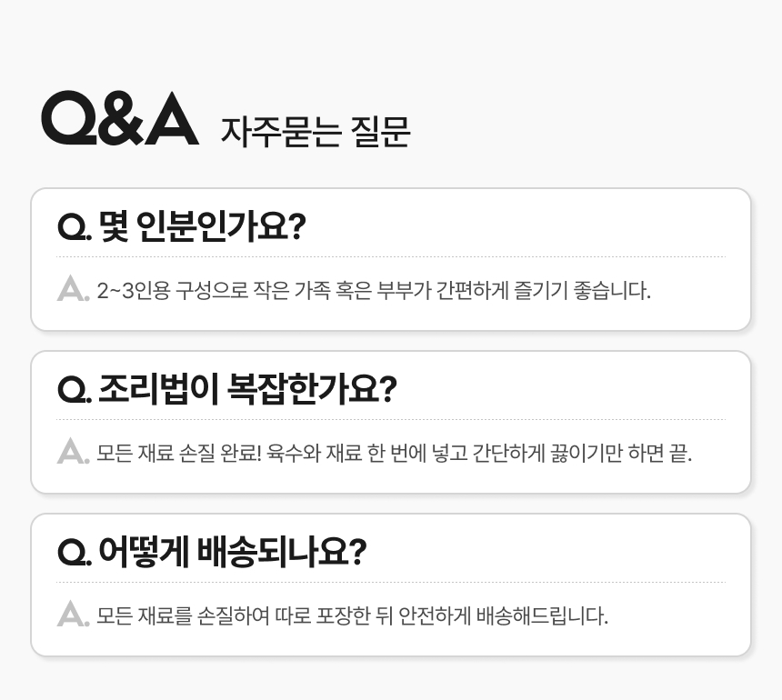782x700 pixels.
Task: Click the dotted divider under '몇 인분인가요?'
Action: pos(391,257)
